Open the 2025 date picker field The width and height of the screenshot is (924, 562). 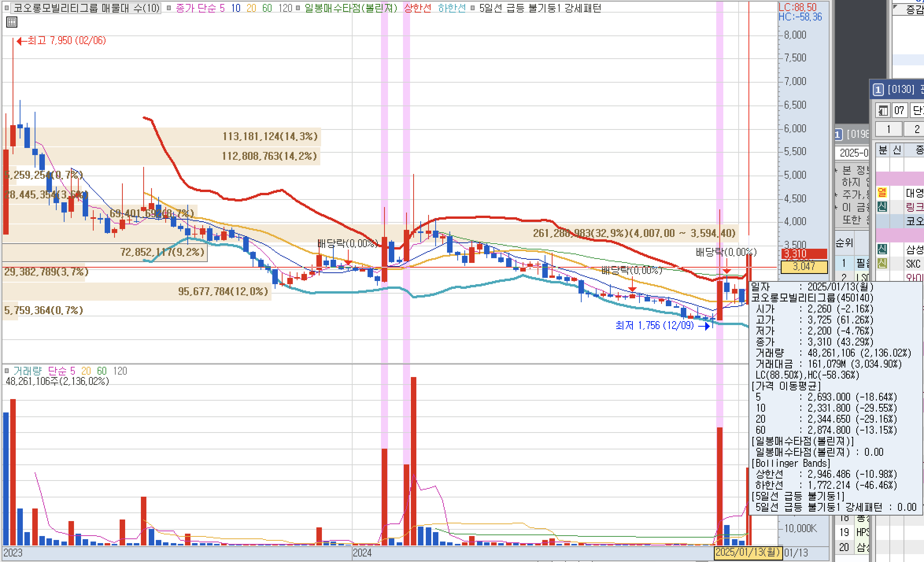852,153
